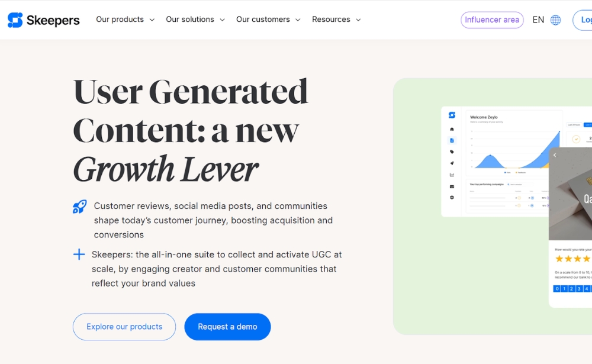This screenshot has height=364, width=592.
Task: Click the home icon in dashboard sidebar
Action: 452,129
